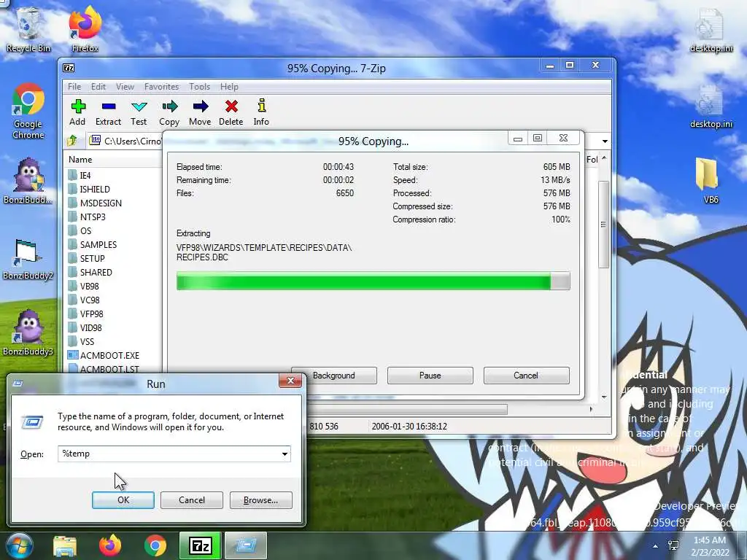Open the File menu in 7-Zip
The height and width of the screenshot is (560, 747).
point(74,87)
